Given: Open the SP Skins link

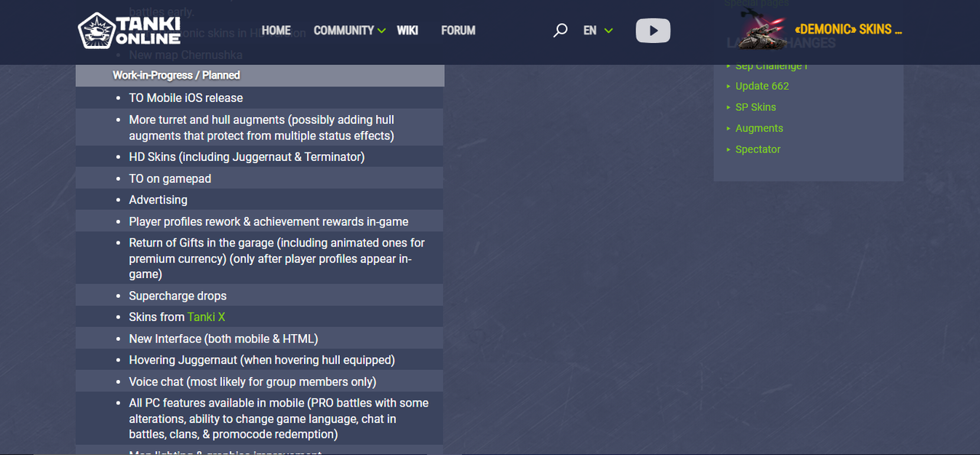Looking at the screenshot, I should point(756,107).
